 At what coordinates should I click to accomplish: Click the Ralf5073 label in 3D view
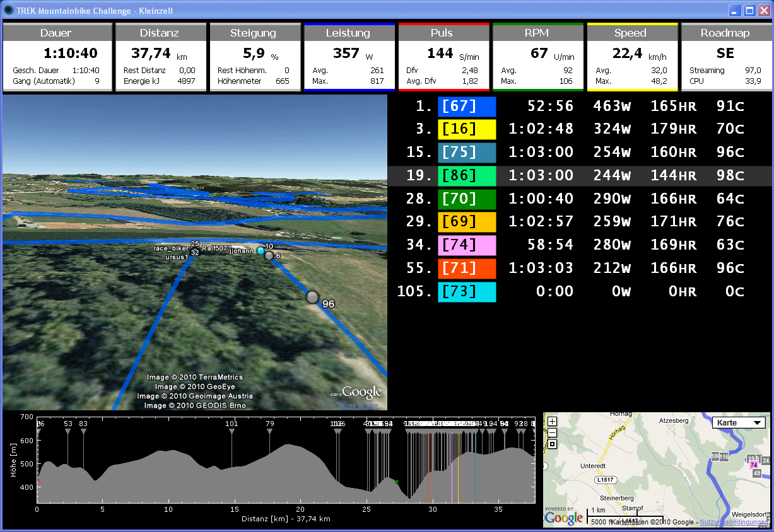pyautogui.click(x=216, y=248)
